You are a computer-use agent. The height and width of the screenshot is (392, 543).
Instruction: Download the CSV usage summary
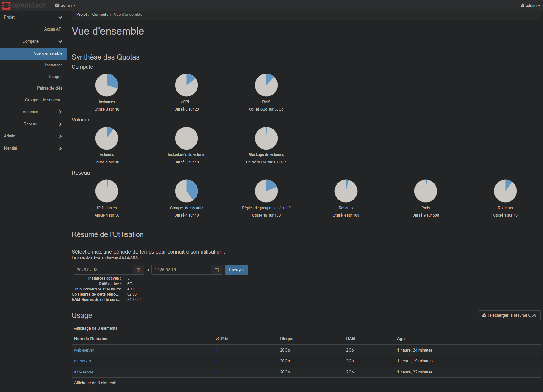(x=509, y=315)
